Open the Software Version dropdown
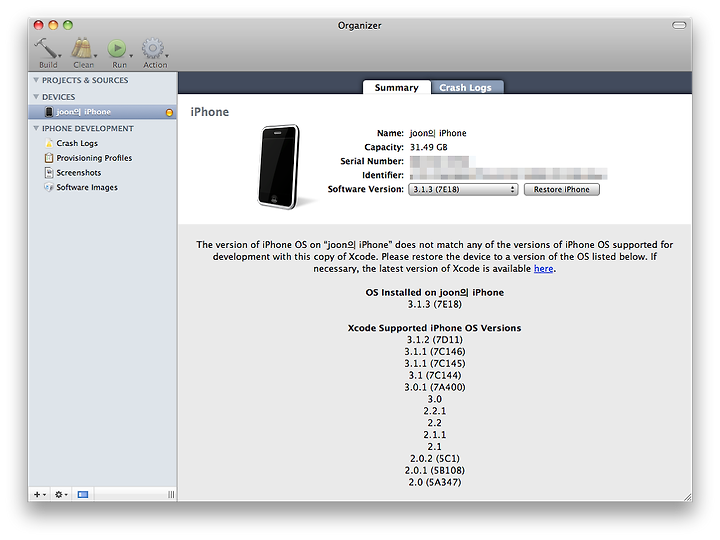Viewport: 720px width, 540px height. [463, 189]
